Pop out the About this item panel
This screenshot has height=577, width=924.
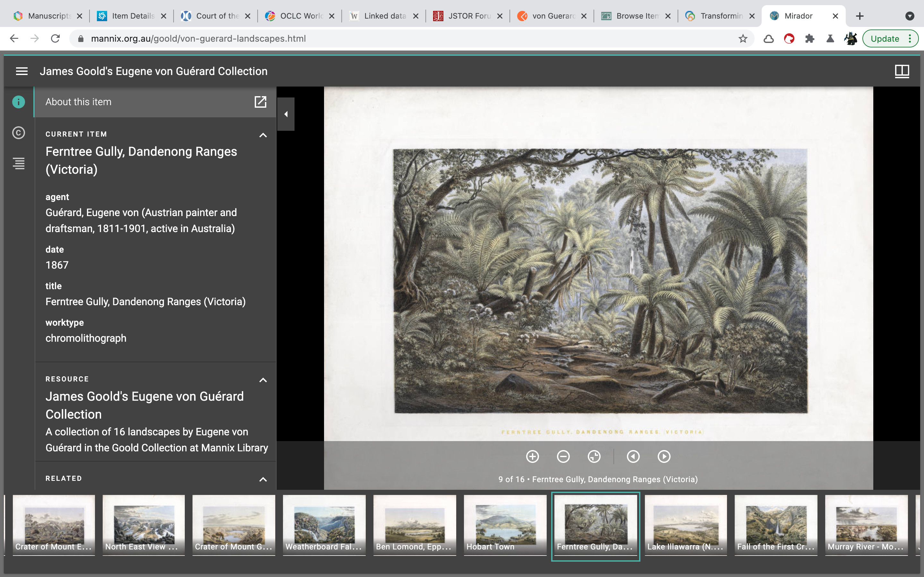click(261, 102)
